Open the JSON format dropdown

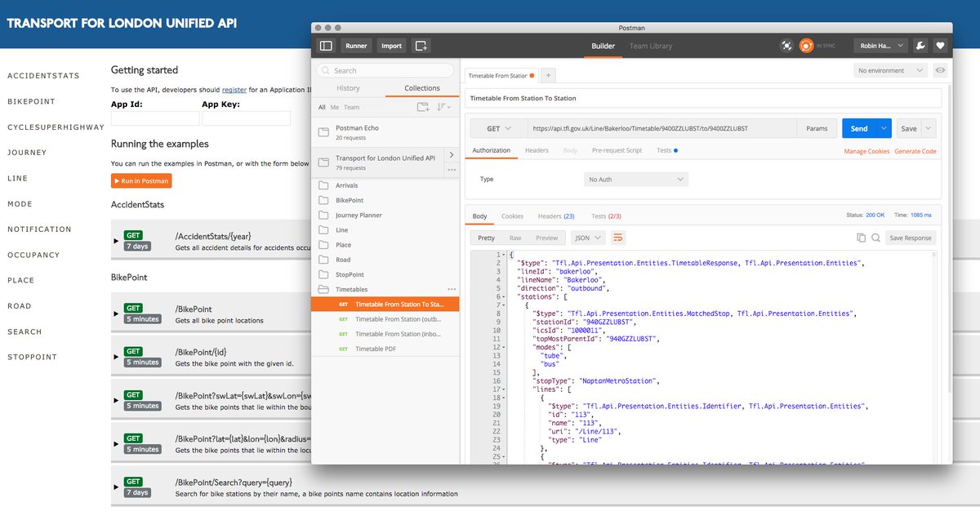[x=588, y=238]
